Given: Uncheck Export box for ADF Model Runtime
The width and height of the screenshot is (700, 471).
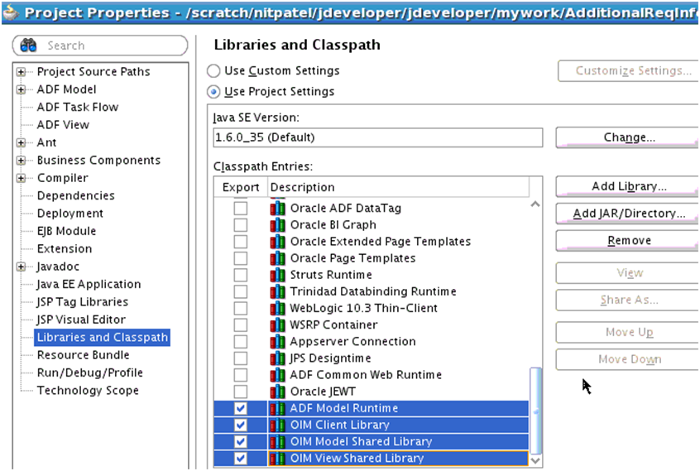Looking at the screenshot, I should [241, 408].
